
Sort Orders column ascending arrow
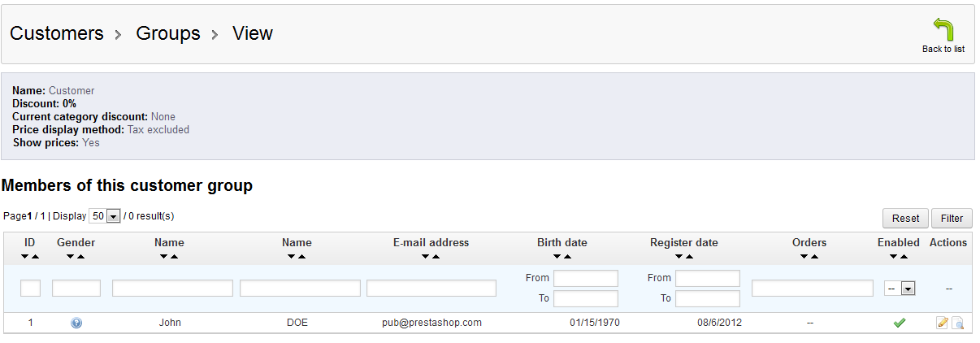[x=814, y=257]
